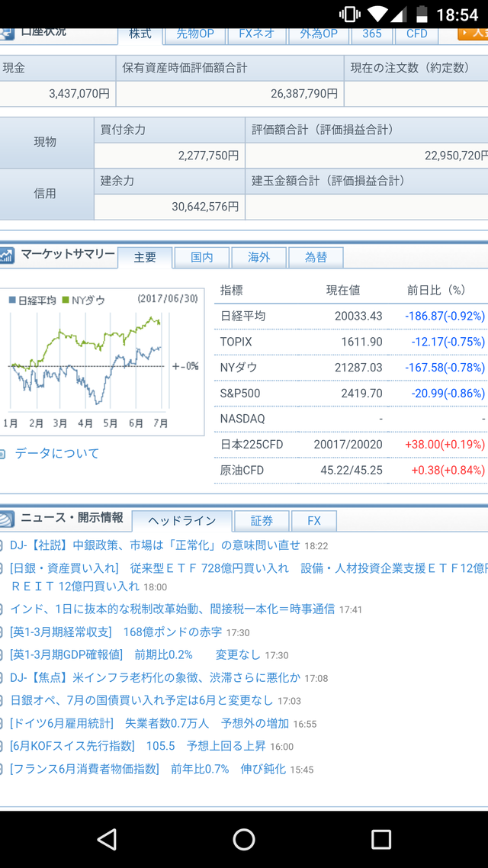Tap the orange button at top right

[x=473, y=34]
